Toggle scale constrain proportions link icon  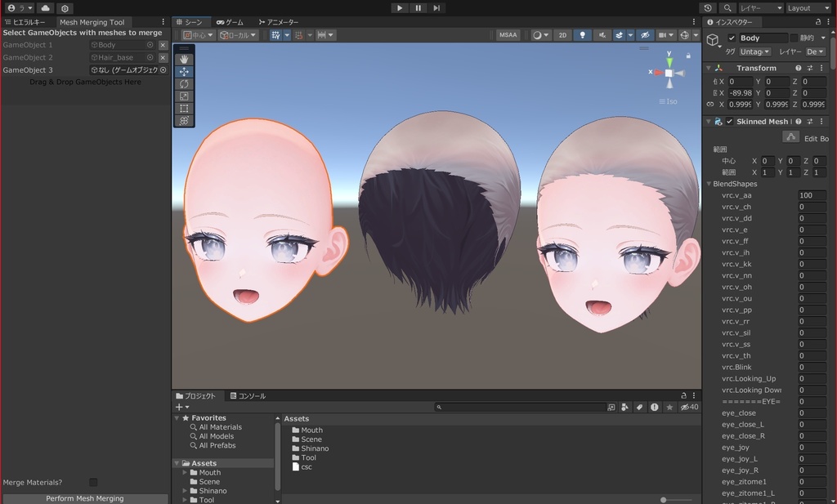click(710, 105)
